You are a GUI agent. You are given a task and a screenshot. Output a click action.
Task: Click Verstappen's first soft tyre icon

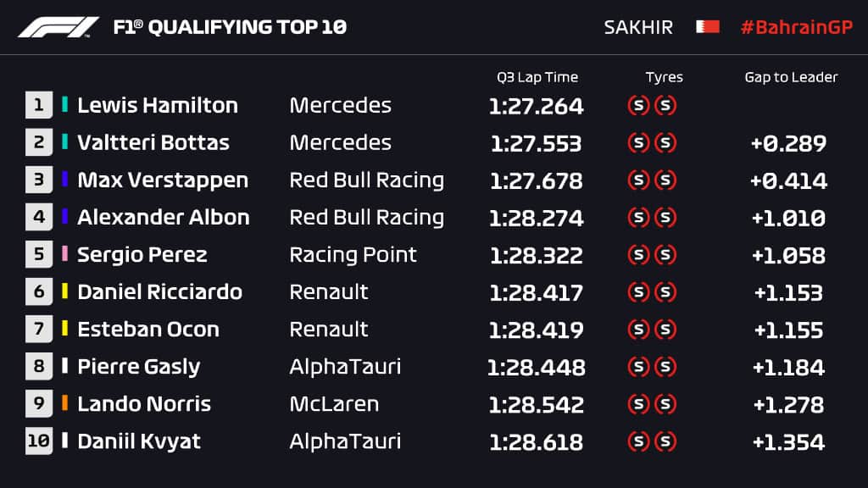click(638, 180)
